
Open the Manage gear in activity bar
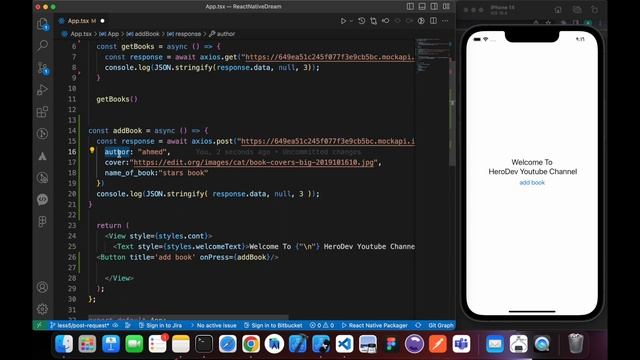[x=42, y=309]
